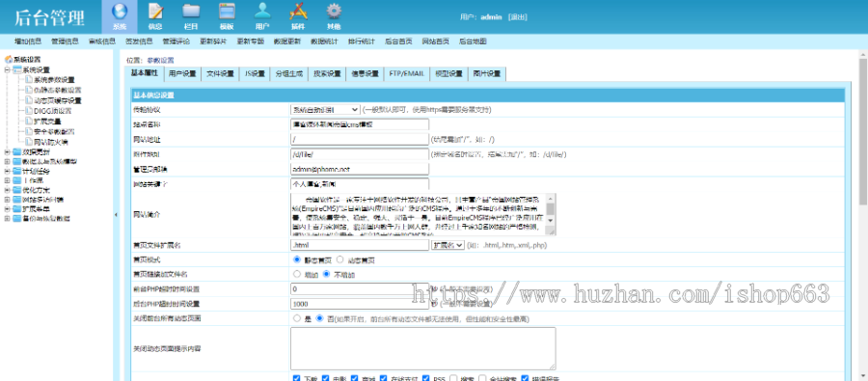The width and height of the screenshot is (868, 381).
Task: Click page icon of 动态页缓存设置
Action: click(x=29, y=100)
